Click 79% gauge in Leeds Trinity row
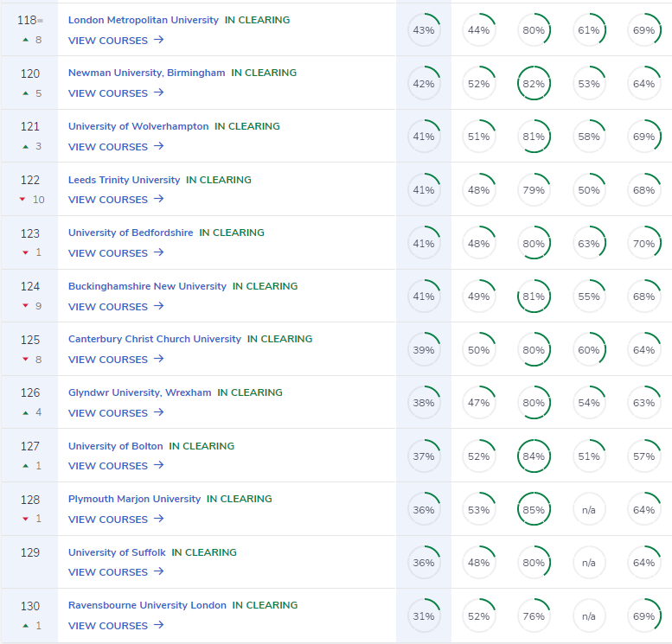 534,190
